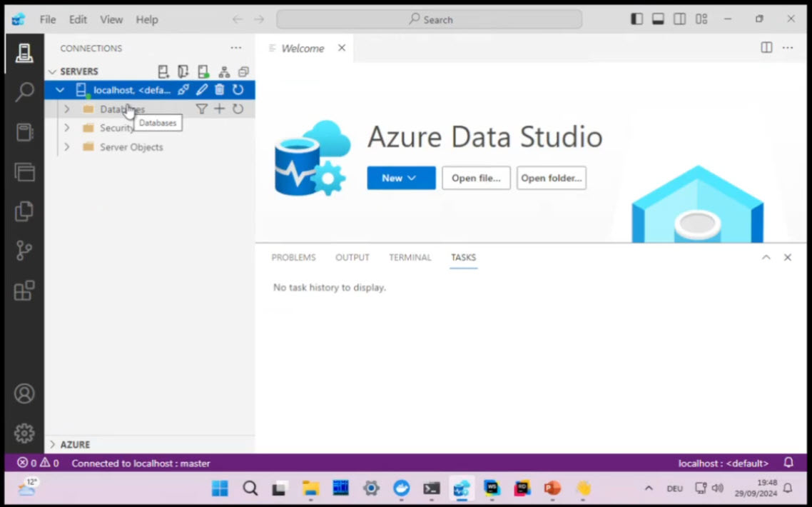The image size is (812, 507).
Task: Open the Accounts icon in activity bar
Action: (24, 394)
